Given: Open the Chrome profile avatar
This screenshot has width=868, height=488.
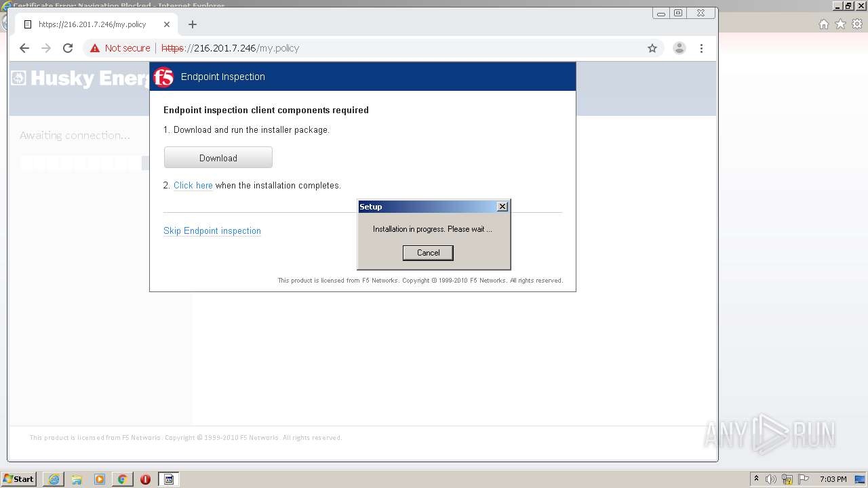Looking at the screenshot, I should [x=679, y=48].
